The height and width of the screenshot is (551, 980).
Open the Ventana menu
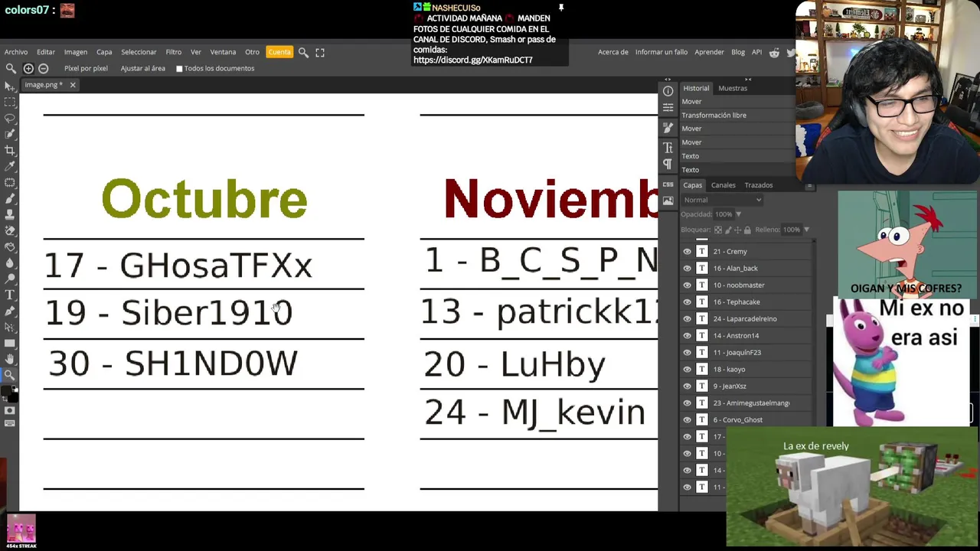pos(223,52)
